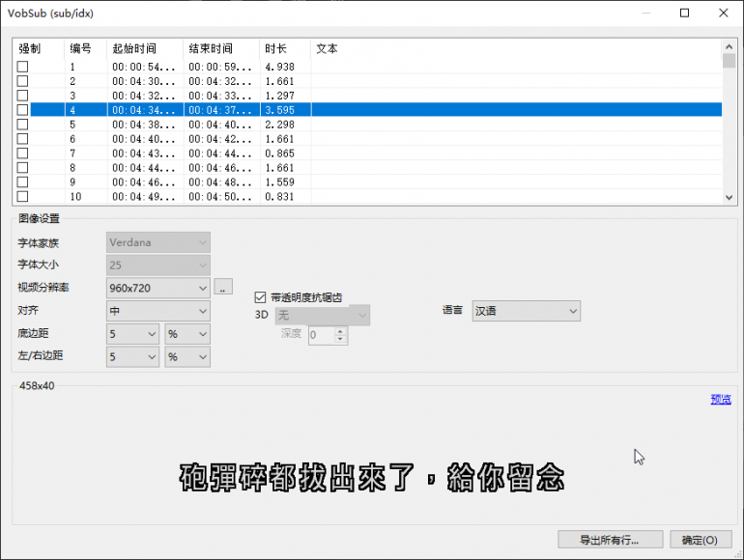Maximize the VobSub window

[684, 13]
